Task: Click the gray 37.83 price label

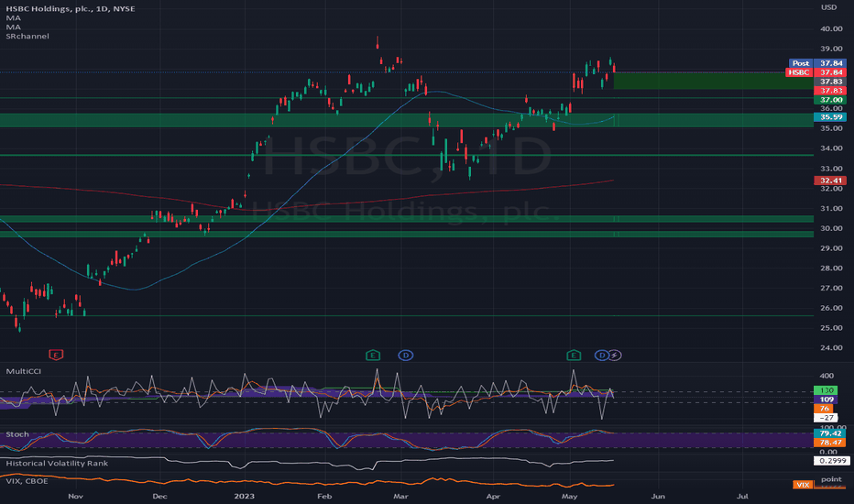Action: pyautogui.click(x=830, y=82)
